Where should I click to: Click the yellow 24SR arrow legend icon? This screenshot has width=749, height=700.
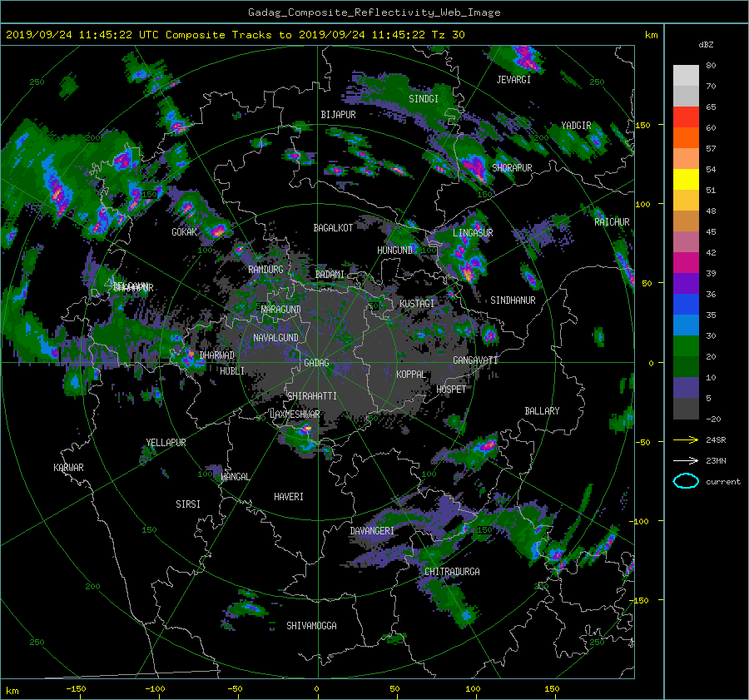coord(686,439)
